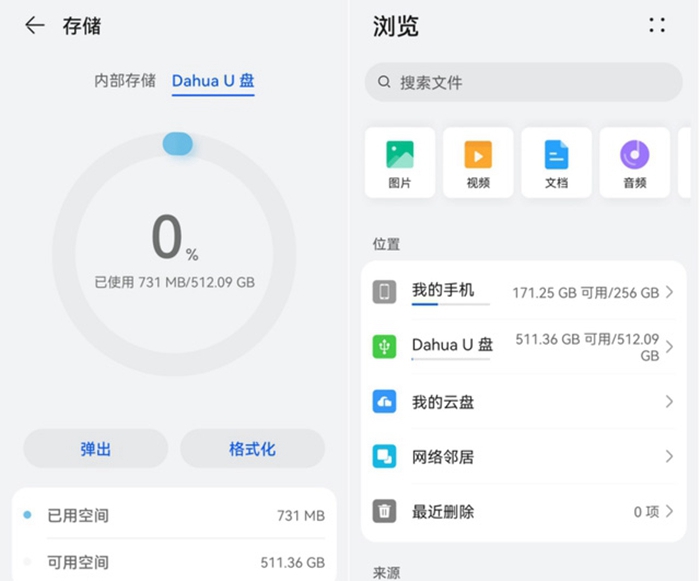Screen dimensions: 700x581
Task: Expand 最近删除 with its chevron
Action: point(669,511)
